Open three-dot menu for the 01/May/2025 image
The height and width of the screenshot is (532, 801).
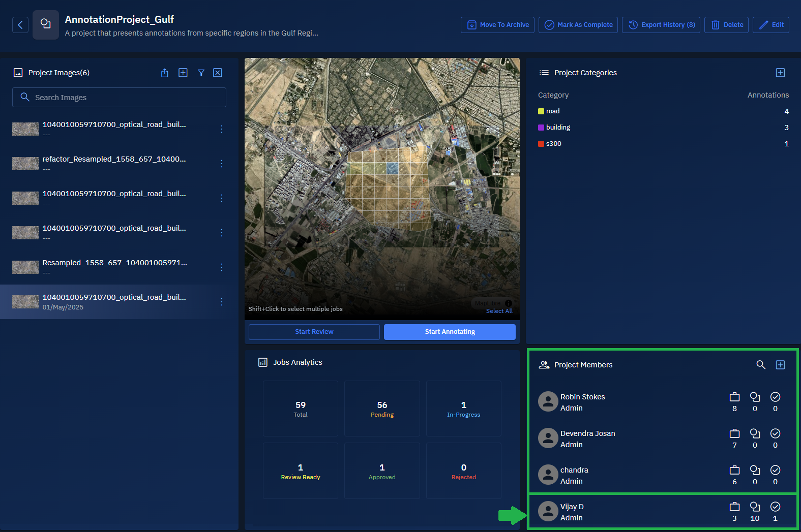(x=222, y=302)
